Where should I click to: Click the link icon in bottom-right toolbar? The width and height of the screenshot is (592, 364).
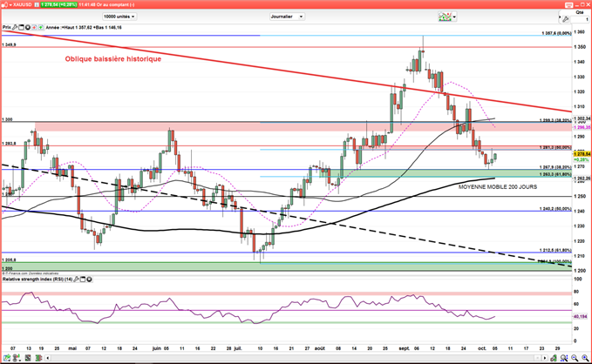(x=554, y=358)
